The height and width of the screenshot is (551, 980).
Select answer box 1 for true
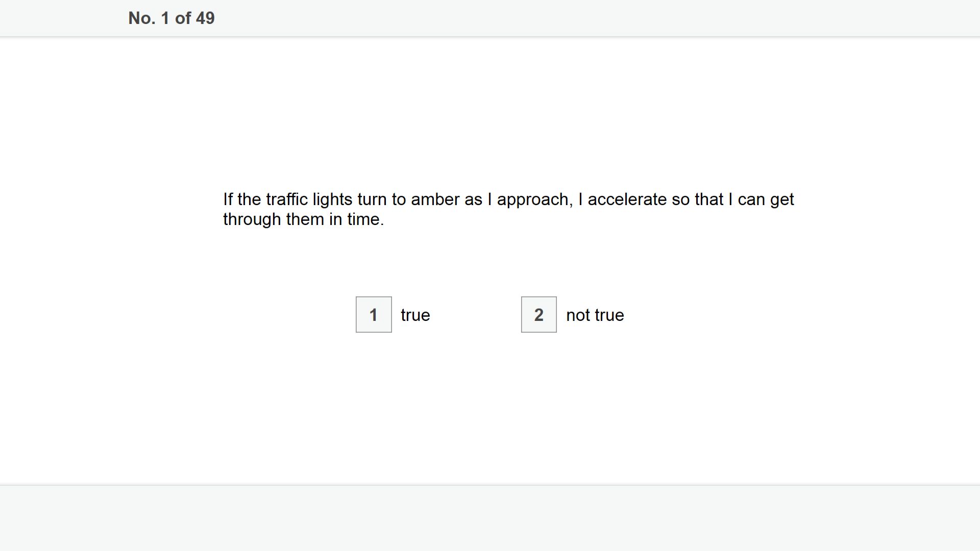click(x=374, y=315)
